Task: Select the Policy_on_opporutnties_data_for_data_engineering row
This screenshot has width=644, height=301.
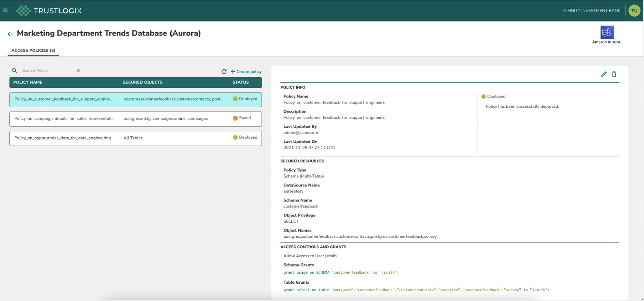Action: click(62, 138)
